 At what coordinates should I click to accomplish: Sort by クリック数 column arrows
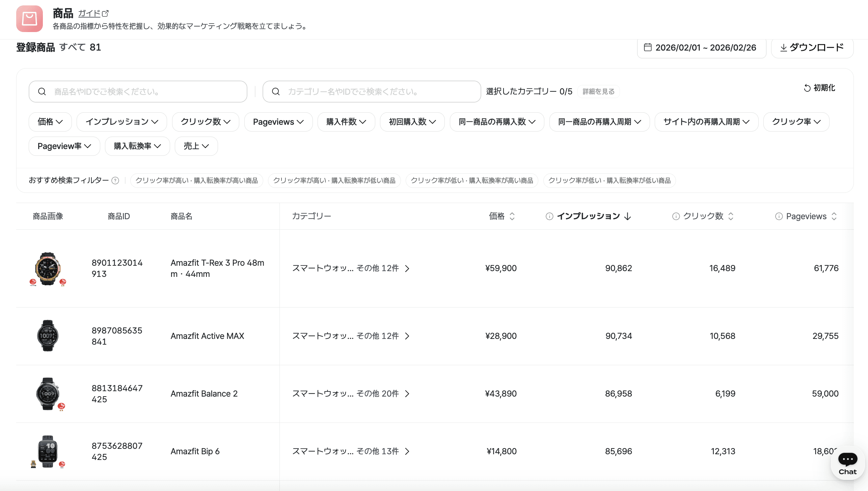[x=731, y=216]
